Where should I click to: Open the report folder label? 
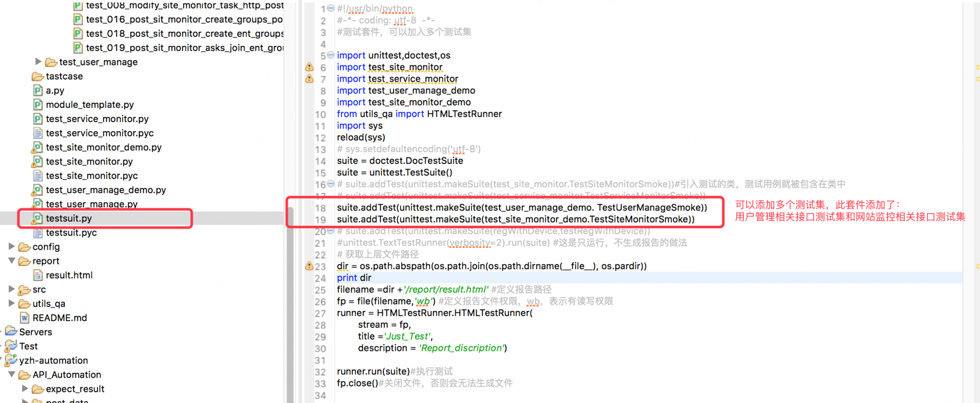46,261
